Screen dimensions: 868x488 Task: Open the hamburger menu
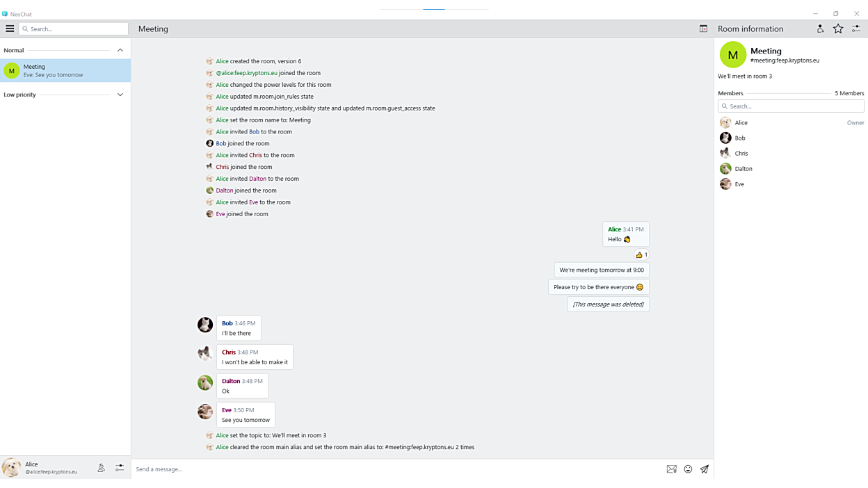[x=10, y=29]
